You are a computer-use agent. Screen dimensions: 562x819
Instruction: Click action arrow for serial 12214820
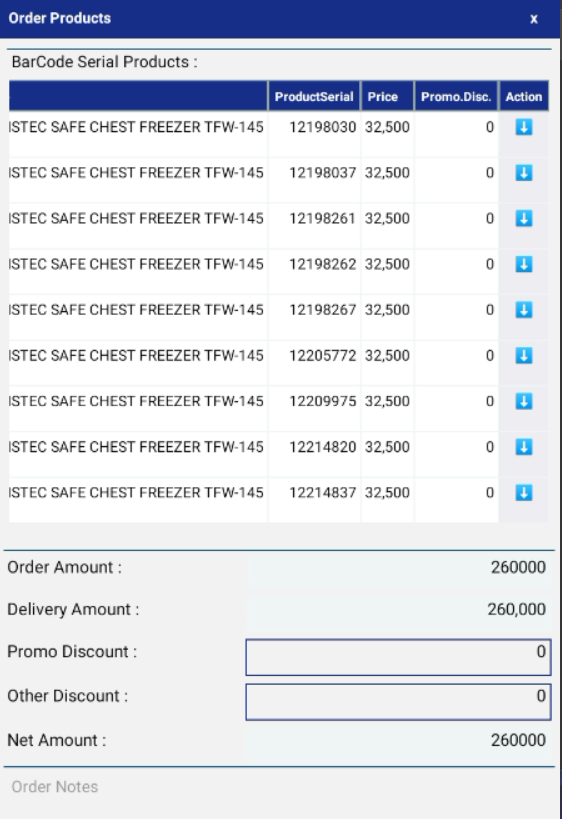point(524,447)
